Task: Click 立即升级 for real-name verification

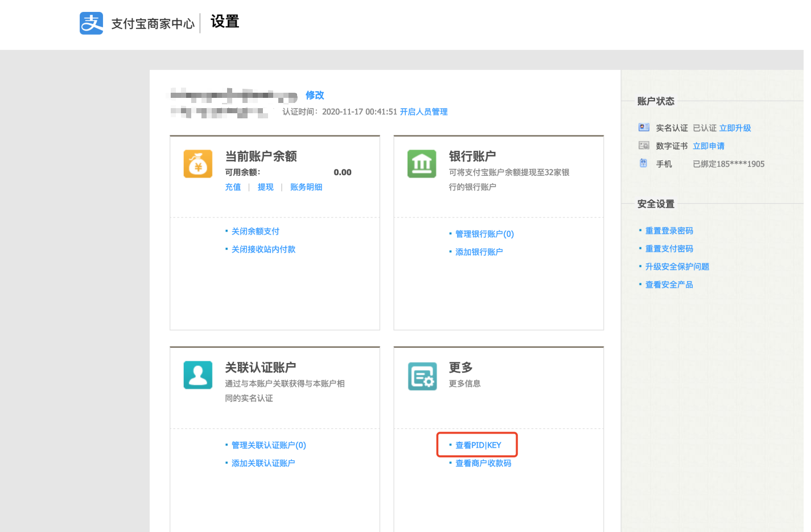Action: pos(735,128)
